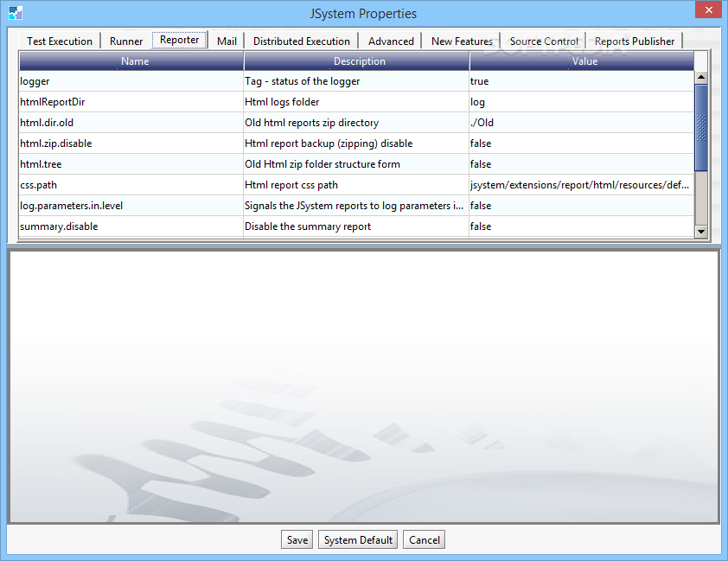Click the Save button
Image resolution: width=728 pixels, height=561 pixels.
[x=297, y=539]
